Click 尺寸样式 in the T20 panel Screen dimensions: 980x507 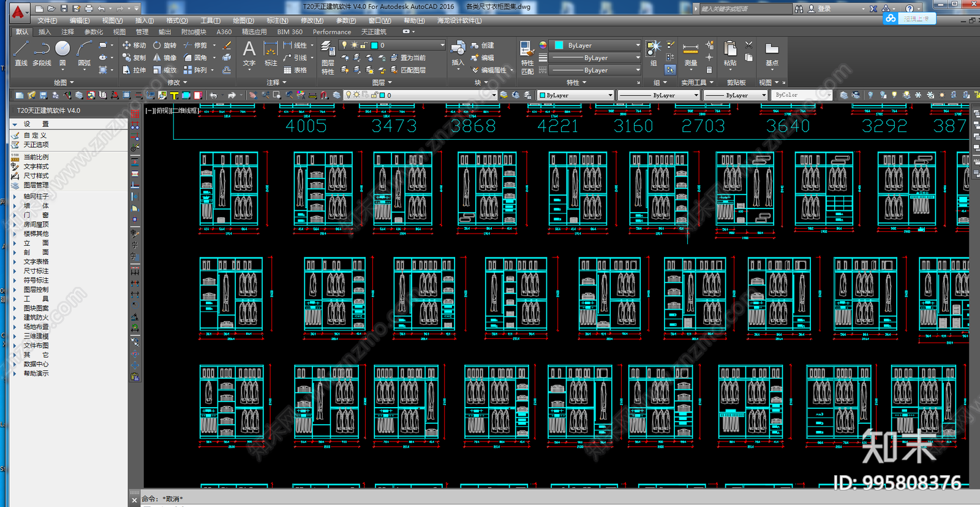(x=36, y=176)
